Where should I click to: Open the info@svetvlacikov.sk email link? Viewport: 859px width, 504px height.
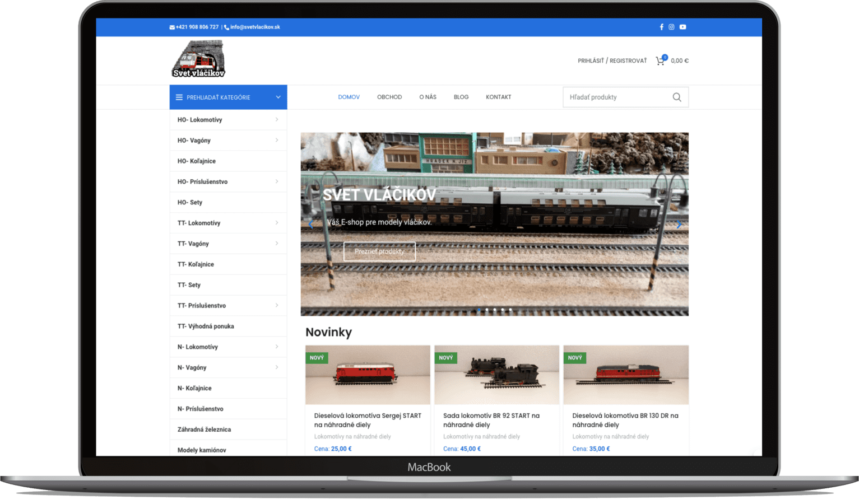pos(255,27)
